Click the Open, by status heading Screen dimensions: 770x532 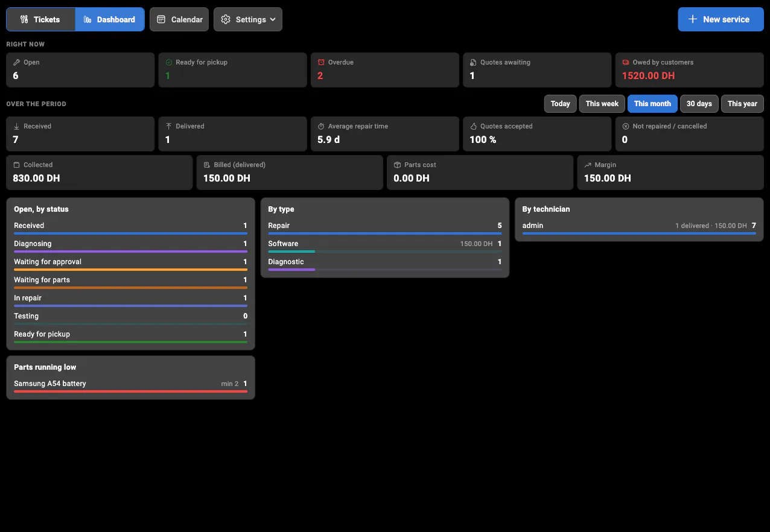[41, 209]
